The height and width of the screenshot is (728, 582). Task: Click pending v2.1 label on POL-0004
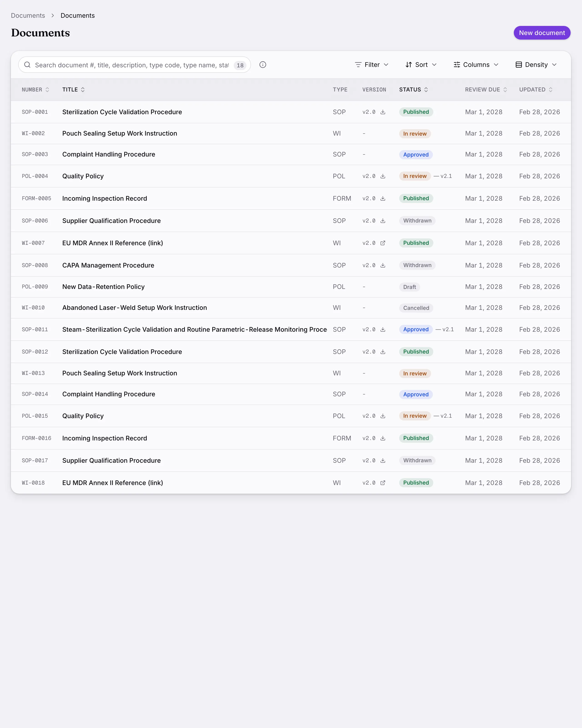click(443, 176)
